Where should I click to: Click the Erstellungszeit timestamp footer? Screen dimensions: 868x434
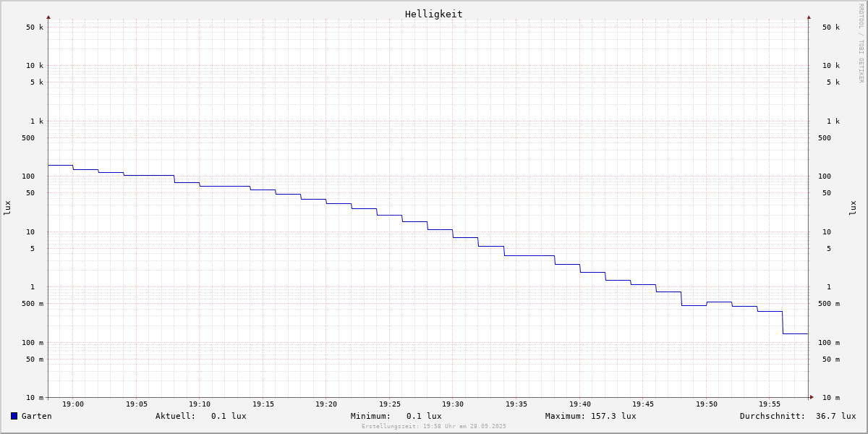pyautogui.click(x=434, y=427)
